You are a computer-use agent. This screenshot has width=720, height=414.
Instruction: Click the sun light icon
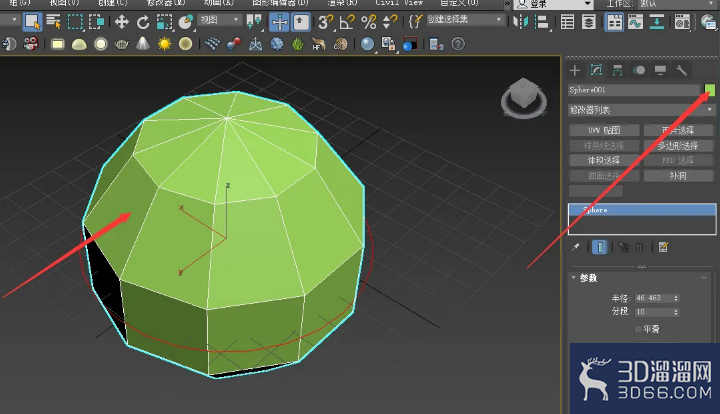pyautogui.click(x=164, y=44)
